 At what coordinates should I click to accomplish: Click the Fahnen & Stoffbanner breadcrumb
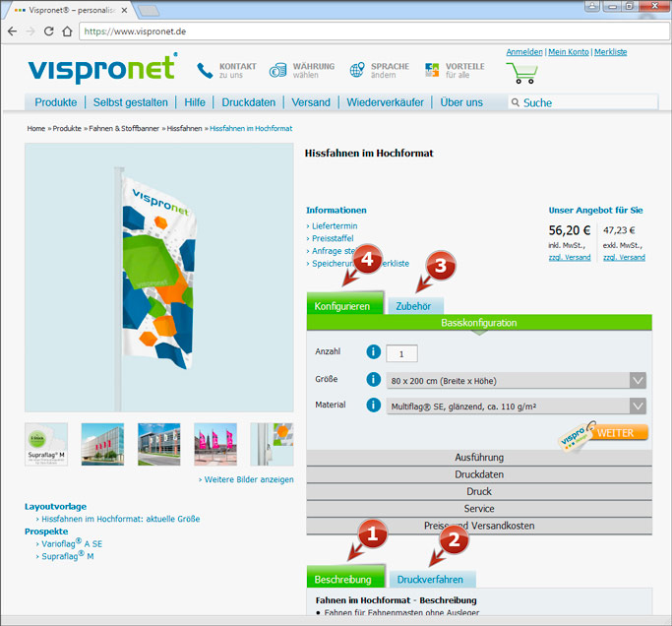[x=124, y=128]
